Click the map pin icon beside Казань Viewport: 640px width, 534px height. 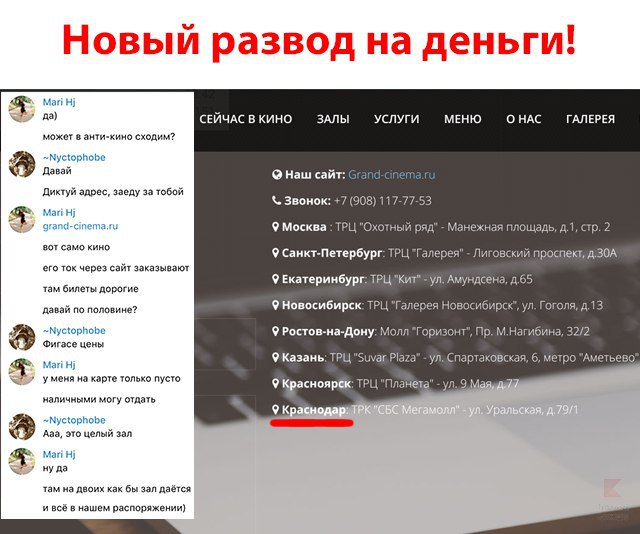pyautogui.click(x=276, y=357)
